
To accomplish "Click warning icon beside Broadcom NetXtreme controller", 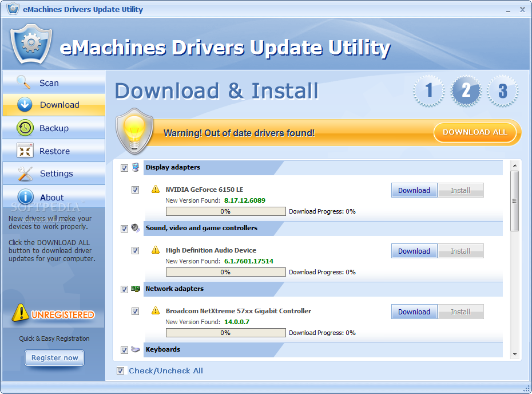I will 156,310.
